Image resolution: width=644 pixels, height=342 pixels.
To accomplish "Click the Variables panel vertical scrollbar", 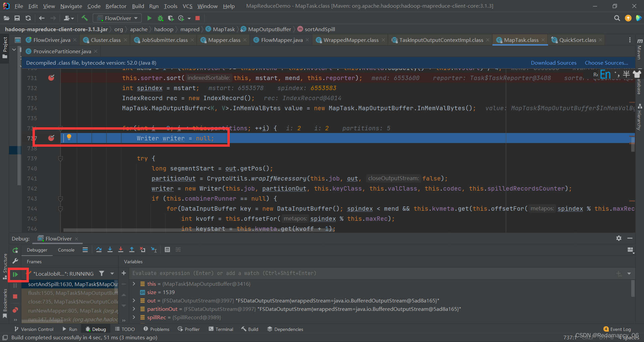I will click(633, 288).
